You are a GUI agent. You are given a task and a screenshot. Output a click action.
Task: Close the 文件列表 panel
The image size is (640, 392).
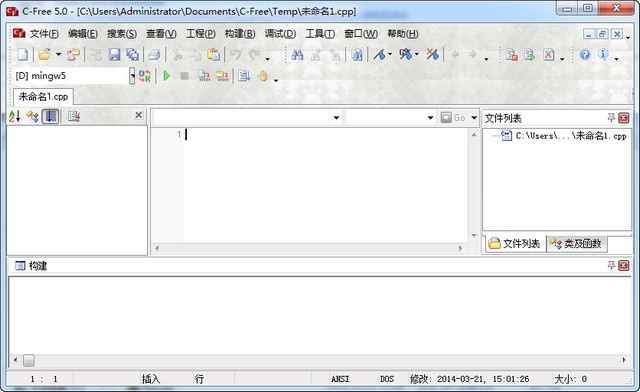(624, 118)
